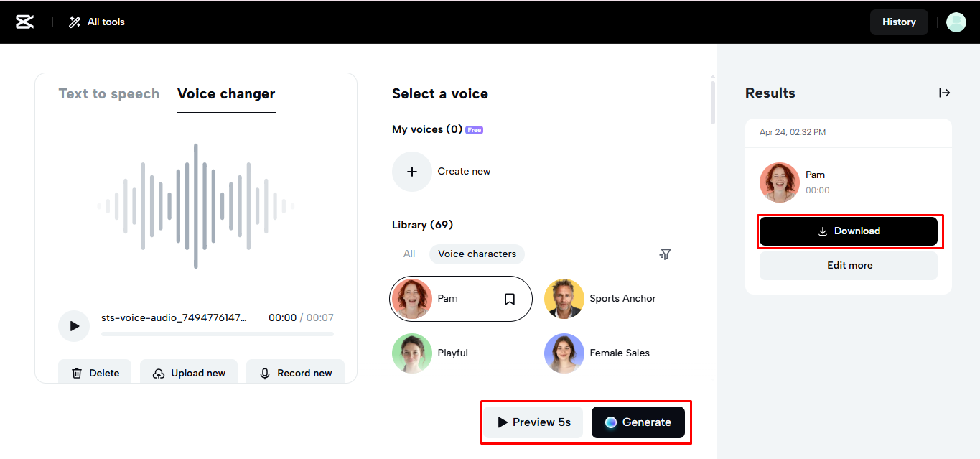
Task: Open the History panel
Action: (x=899, y=22)
